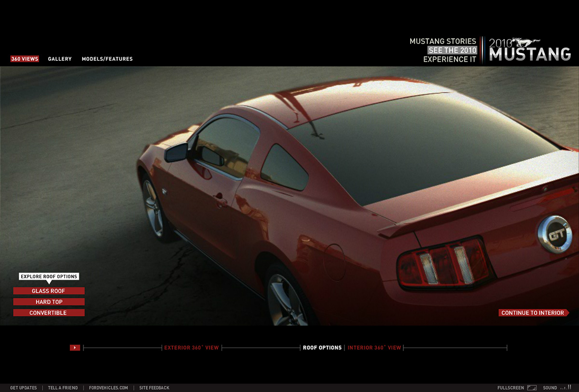The width and height of the screenshot is (579, 392).
Task: Click the Get Updates link
Action: pos(24,388)
